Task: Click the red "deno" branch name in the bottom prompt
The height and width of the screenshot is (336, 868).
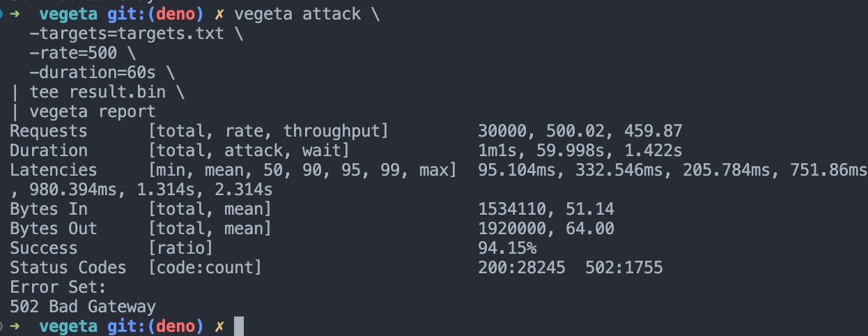Action: 176,326
